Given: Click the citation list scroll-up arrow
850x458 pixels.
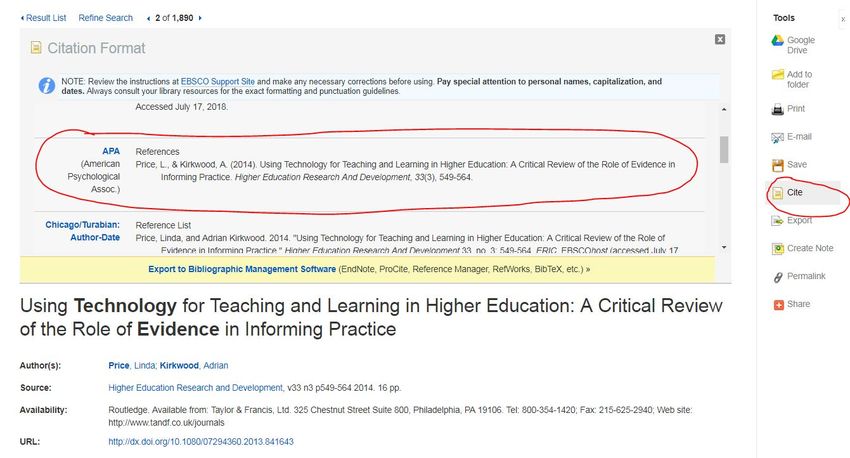Looking at the screenshot, I should [x=724, y=109].
